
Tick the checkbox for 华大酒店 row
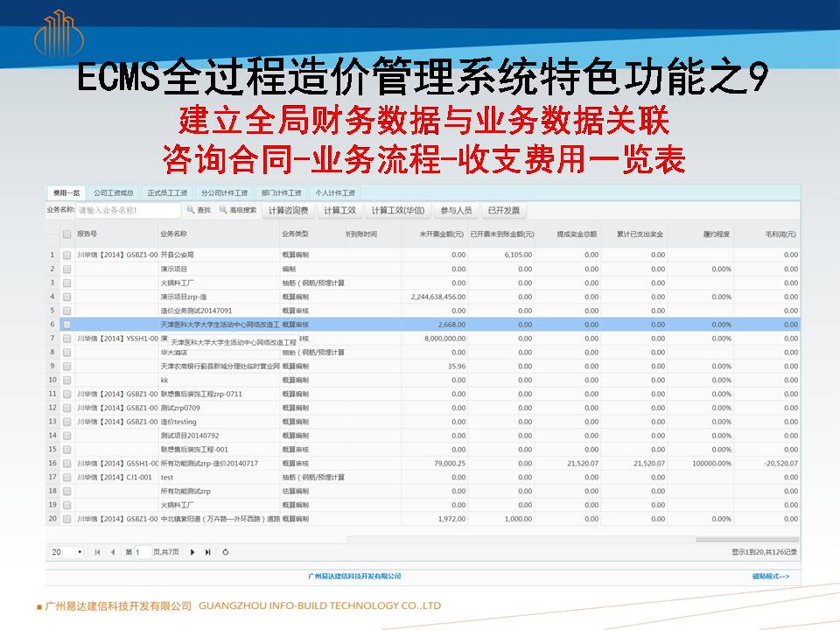pyautogui.click(x=67, y=353)
